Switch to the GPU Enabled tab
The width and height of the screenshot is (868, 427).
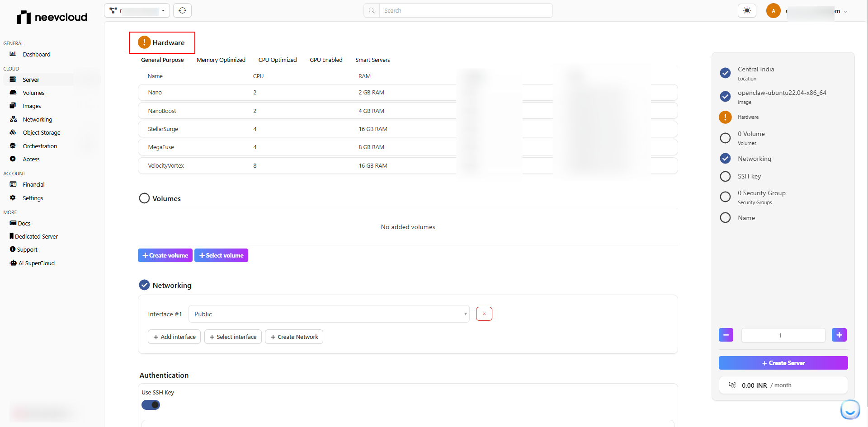[326, 60]
